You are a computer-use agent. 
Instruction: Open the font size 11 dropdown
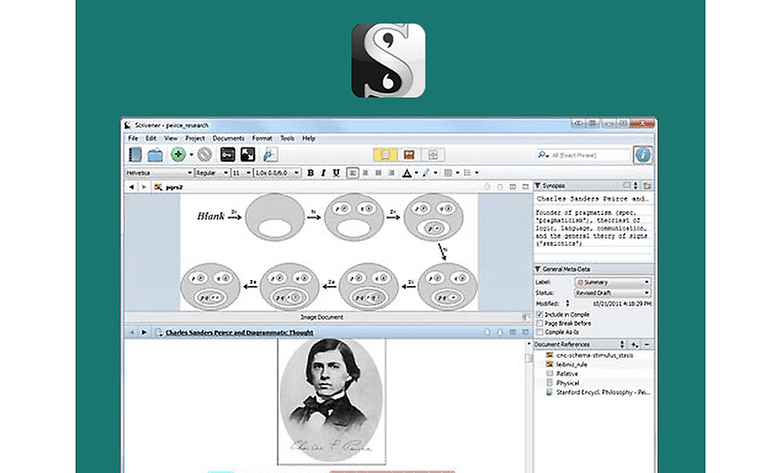click(241, 173)
